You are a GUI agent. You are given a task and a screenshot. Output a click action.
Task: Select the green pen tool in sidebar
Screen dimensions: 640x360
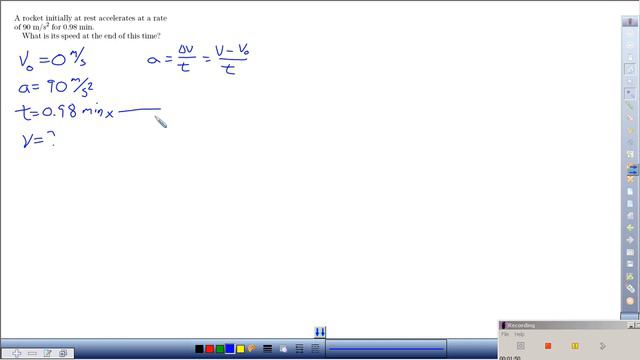point(630,106)
